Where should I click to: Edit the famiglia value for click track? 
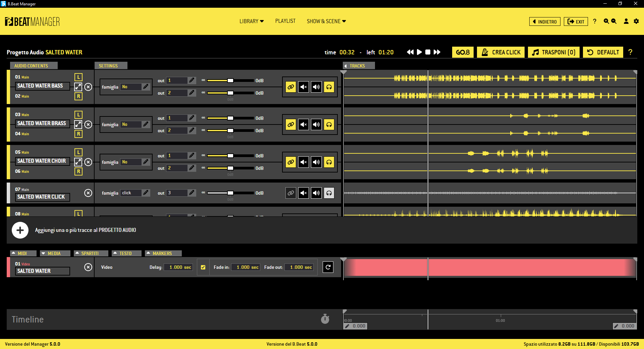click(146, 193)
